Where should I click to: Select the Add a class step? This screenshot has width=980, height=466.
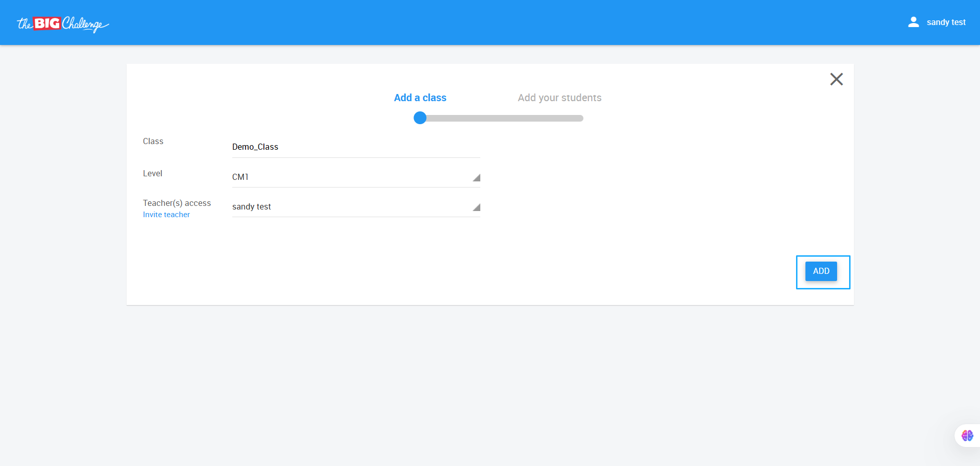pos(420,98)
